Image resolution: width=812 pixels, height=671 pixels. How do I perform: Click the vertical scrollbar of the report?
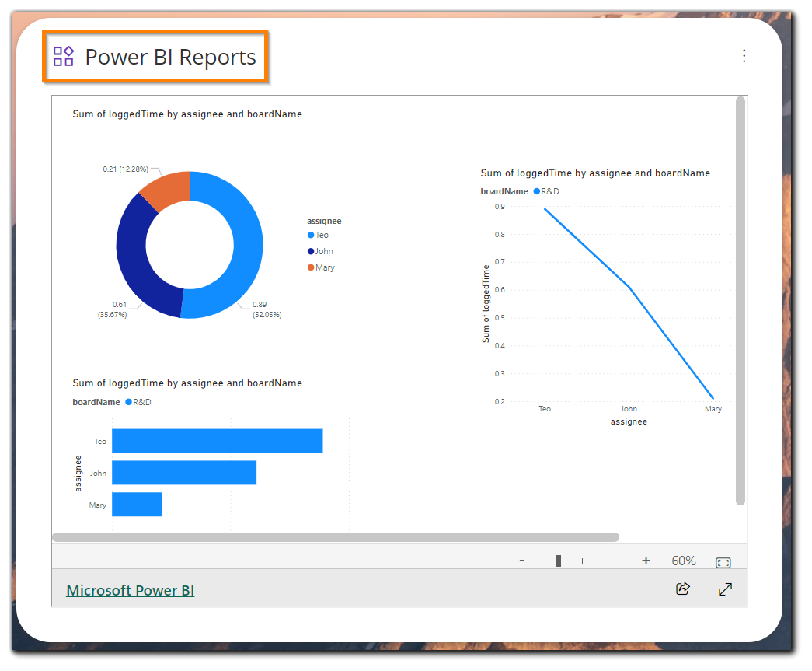(741, 301)
